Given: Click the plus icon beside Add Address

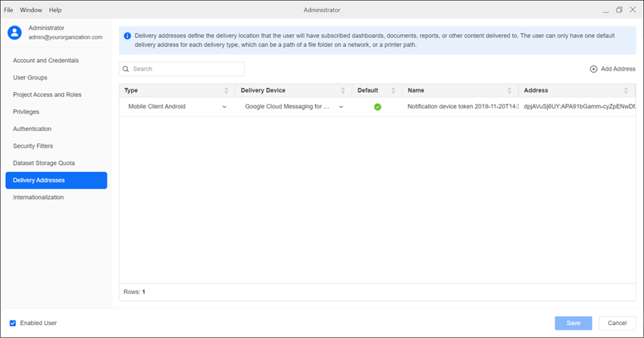Looking at the screenshot, I should [x=593, y=69].
